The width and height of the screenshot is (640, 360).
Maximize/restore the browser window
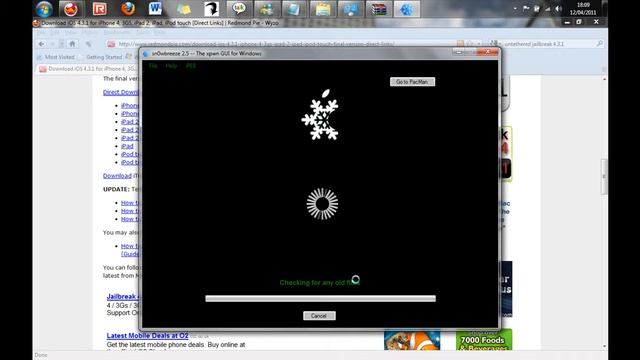[579, 22]
